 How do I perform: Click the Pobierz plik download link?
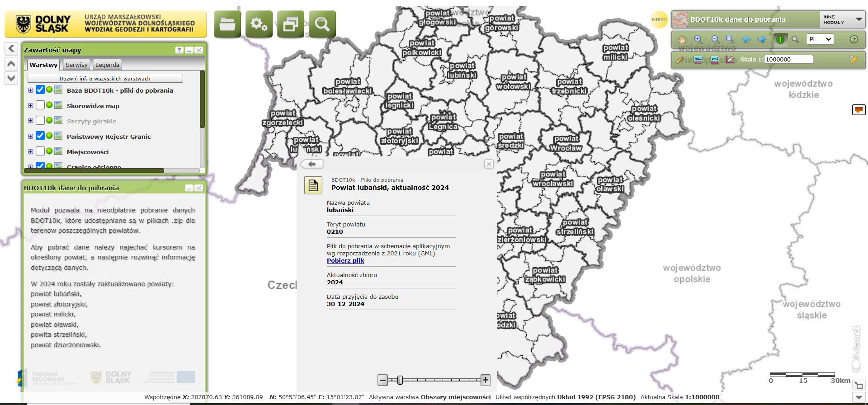coord(345,261)
